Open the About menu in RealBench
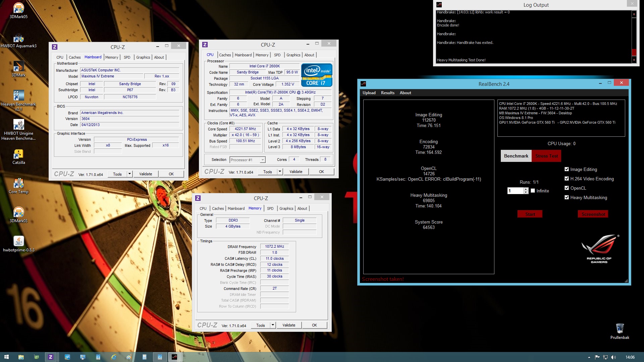The width and height of the screenshot is (644, 362). [405, 93]
